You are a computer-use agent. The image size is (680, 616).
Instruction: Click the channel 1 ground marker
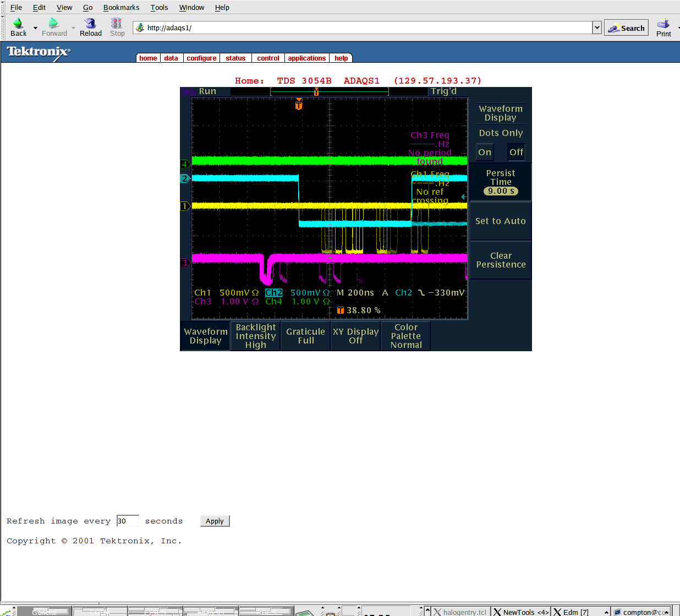pos(185,206)
